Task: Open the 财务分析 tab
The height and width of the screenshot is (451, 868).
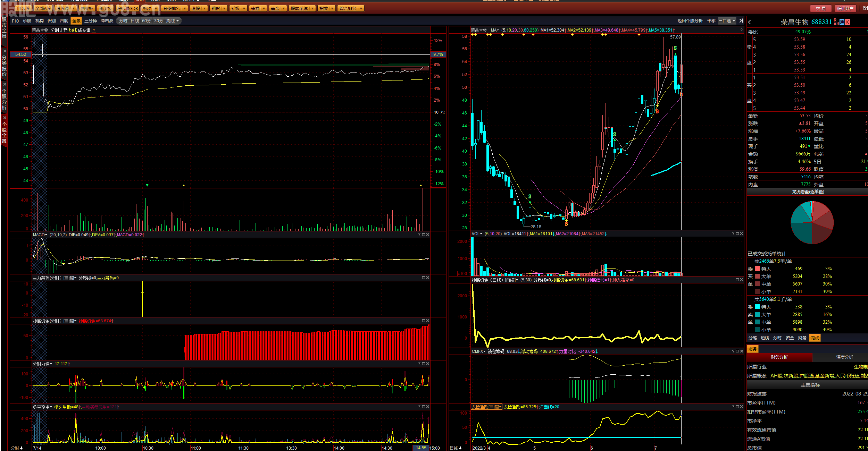Action: click(x=779, y=357)
